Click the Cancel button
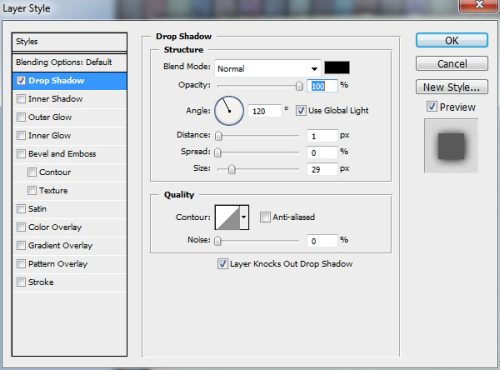 click(452, 64)
